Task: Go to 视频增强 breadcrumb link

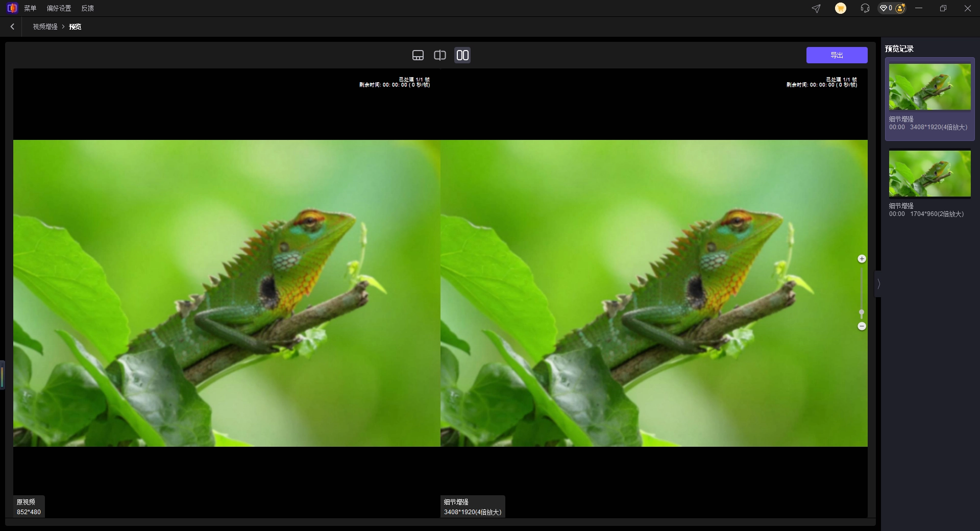Action: pos(45,27)
